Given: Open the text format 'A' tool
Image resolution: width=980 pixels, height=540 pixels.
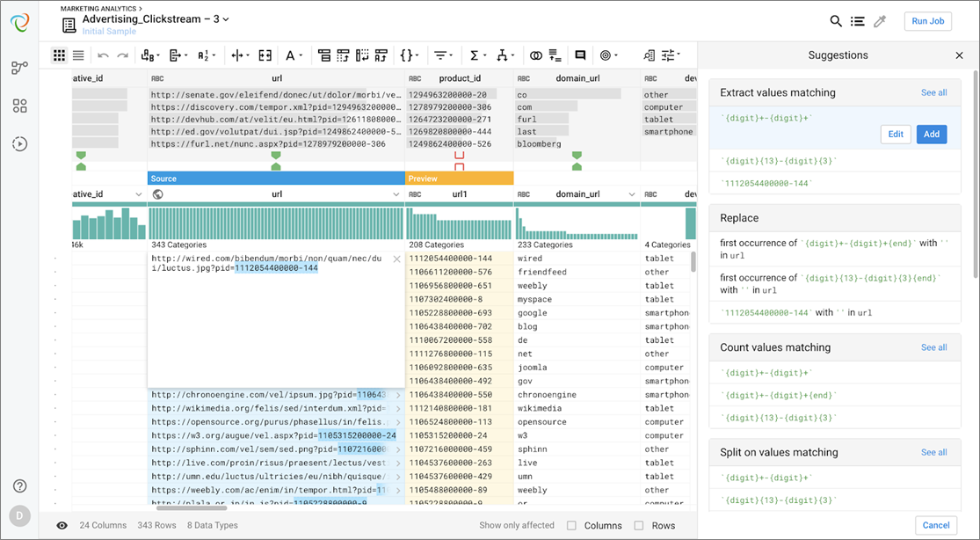Looking at the screenshot, I should click(294, 55).
